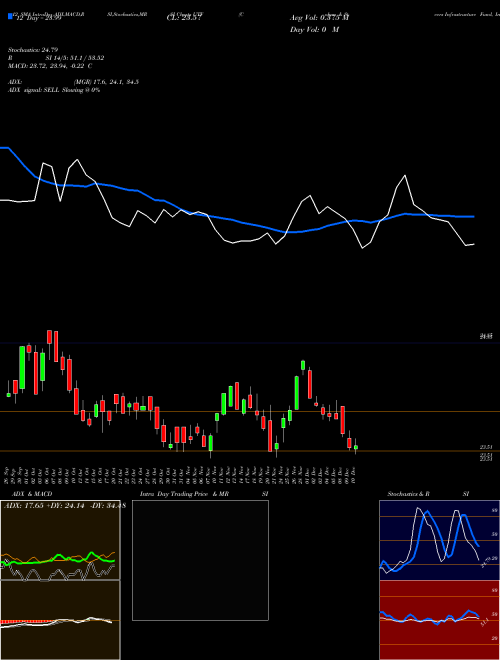This screenshot has height=660, width=500.
Task: Click the blue 12 Day SMA legend square
Action: tap(10, 16)
